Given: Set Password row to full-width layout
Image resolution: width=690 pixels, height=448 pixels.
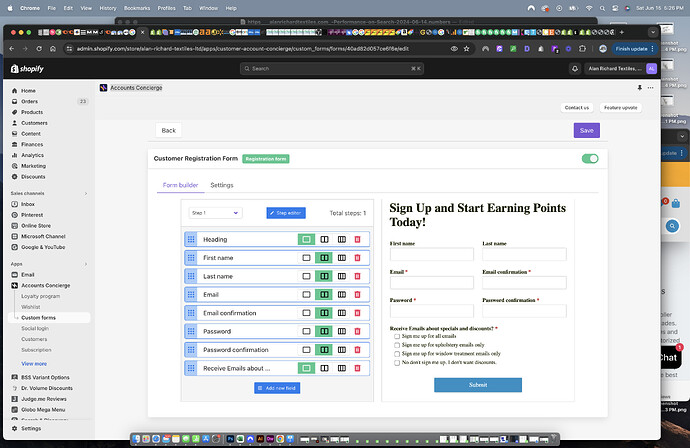Looking at the screenshot, I should tap(306, 331).
